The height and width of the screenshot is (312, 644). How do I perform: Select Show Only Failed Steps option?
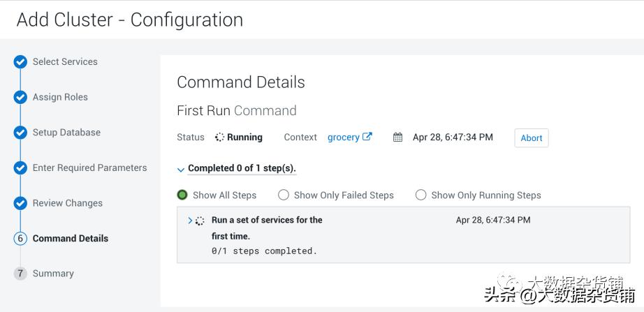[x=284, y=195]
